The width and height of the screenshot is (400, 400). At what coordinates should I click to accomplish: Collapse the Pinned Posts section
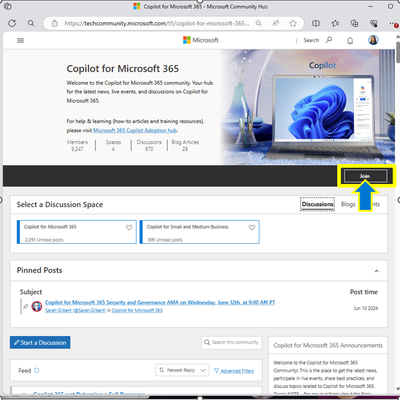376,271
